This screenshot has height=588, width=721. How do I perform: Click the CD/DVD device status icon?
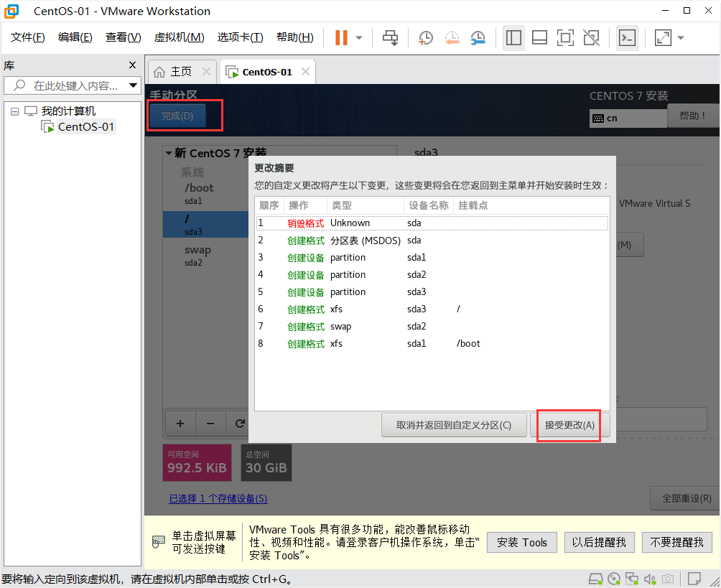pos(615,579)
